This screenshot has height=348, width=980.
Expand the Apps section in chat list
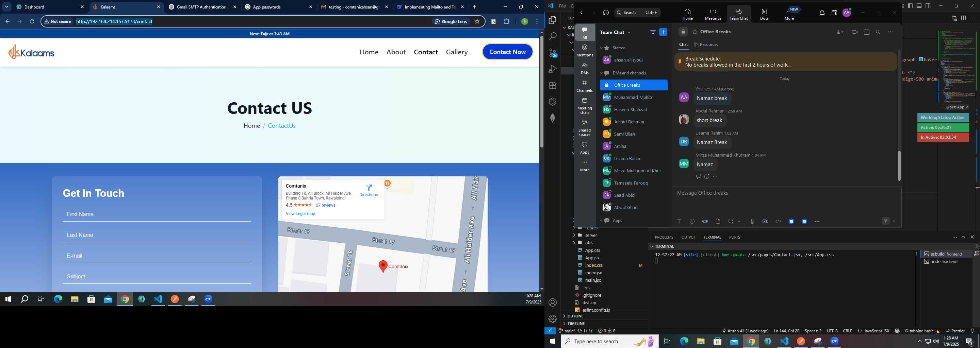602,221
